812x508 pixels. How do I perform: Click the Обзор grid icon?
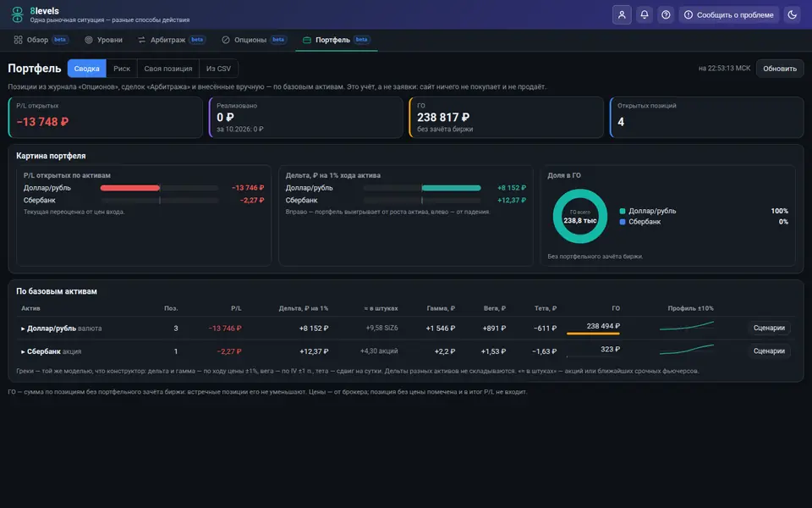(x=18, y=40)
